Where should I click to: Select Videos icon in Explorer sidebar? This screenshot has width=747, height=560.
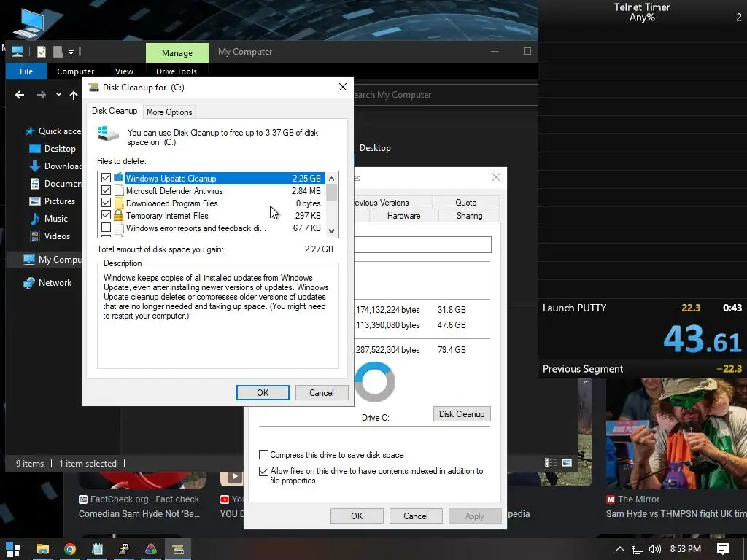tap(35, 236)
